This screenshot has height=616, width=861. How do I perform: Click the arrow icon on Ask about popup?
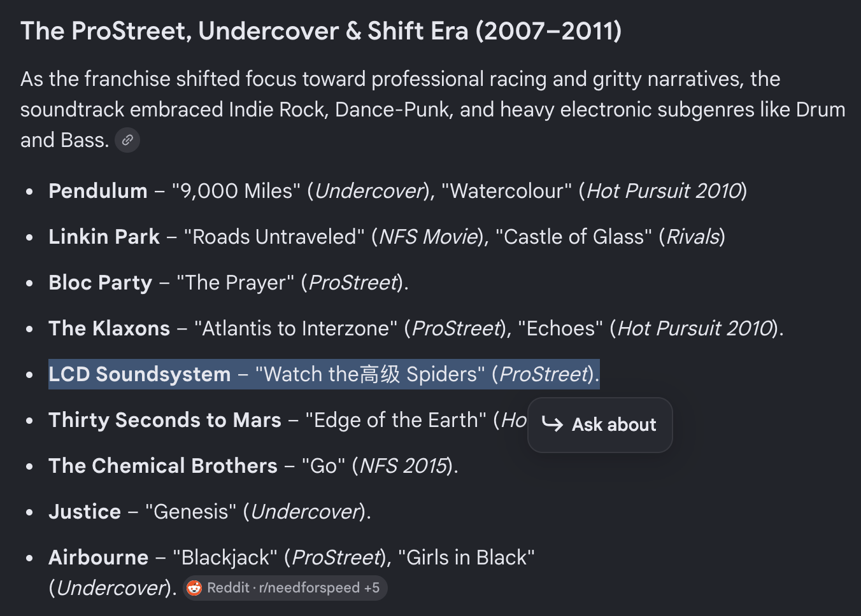coord(552,424)
